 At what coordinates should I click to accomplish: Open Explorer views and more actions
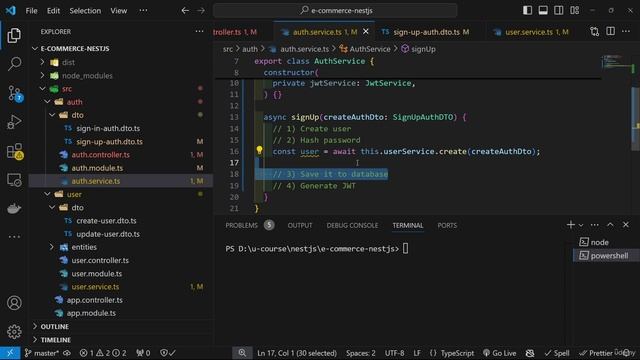pos(199,31)
